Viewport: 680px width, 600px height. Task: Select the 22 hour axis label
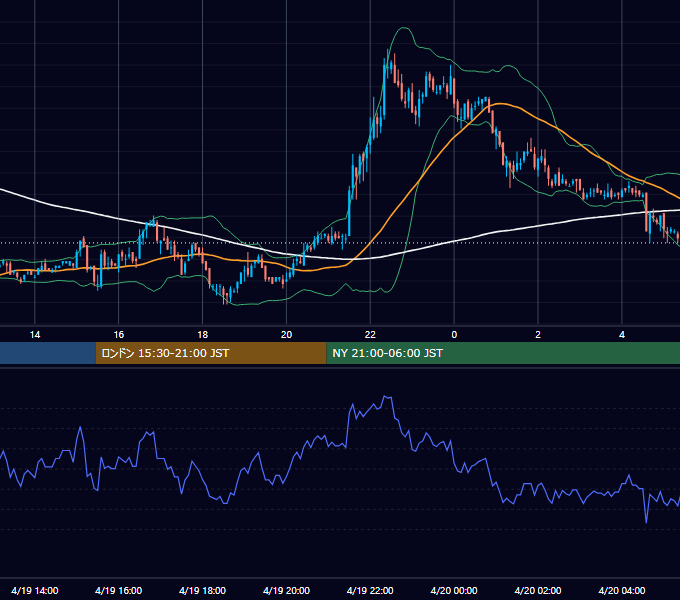click(370, 335)
